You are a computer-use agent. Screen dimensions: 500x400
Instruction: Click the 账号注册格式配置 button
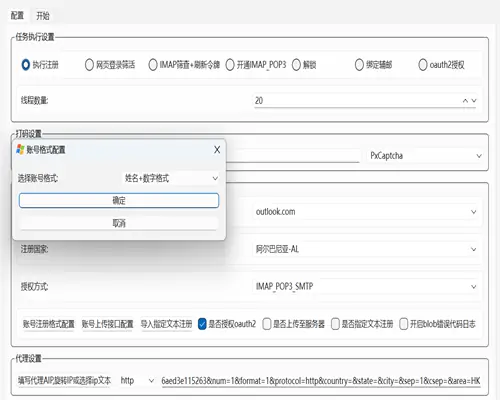point(49,324)
